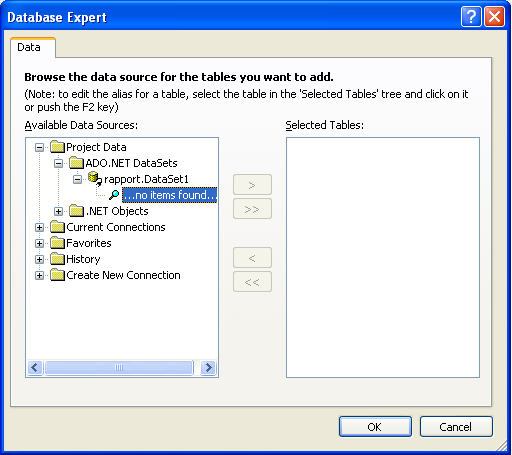Expand the .NET Objects node
The height and width of the screenshot is (455, 512).
tap(58, 211)
